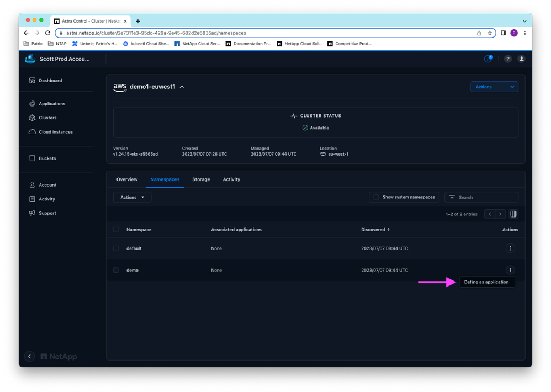Enable Show system namespaces checkbox
The height and width of the screenshot is (392, 551).
(x=376, y=197)
